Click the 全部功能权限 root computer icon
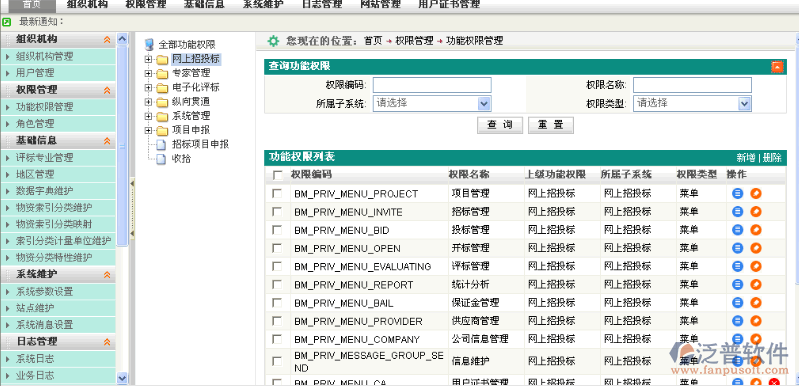The width and height of the screenshot is (799, 386). 149,44
